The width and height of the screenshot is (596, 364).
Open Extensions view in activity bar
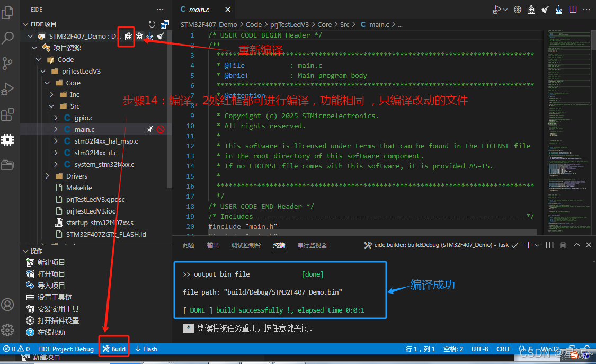[7, 114]
